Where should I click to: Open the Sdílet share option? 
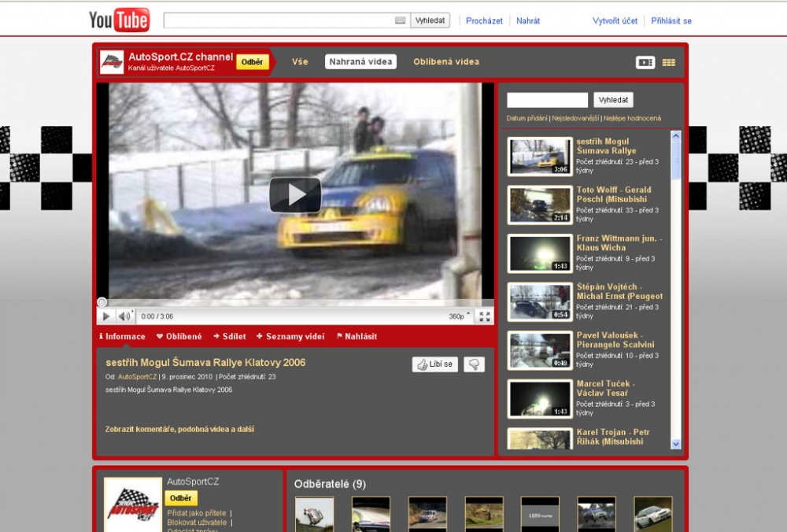pyautogui.click(x=230, y=336)
